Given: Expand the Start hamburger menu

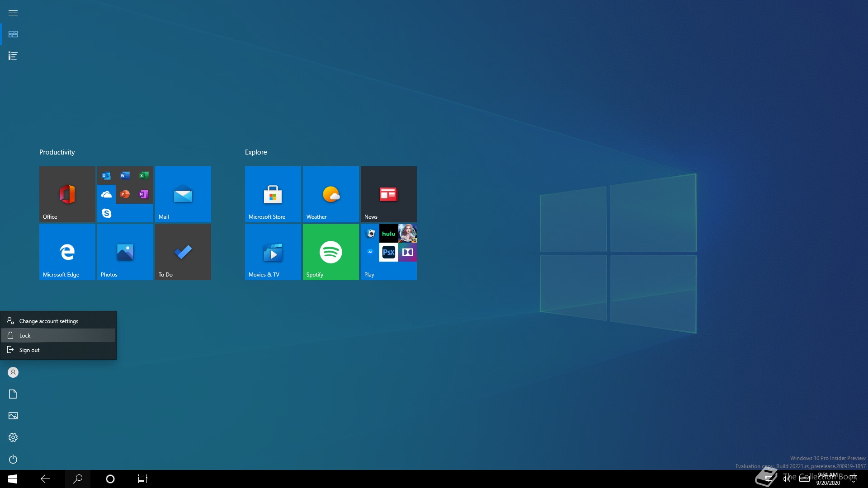Looking at the screenshot, I should tap(13, 13).
